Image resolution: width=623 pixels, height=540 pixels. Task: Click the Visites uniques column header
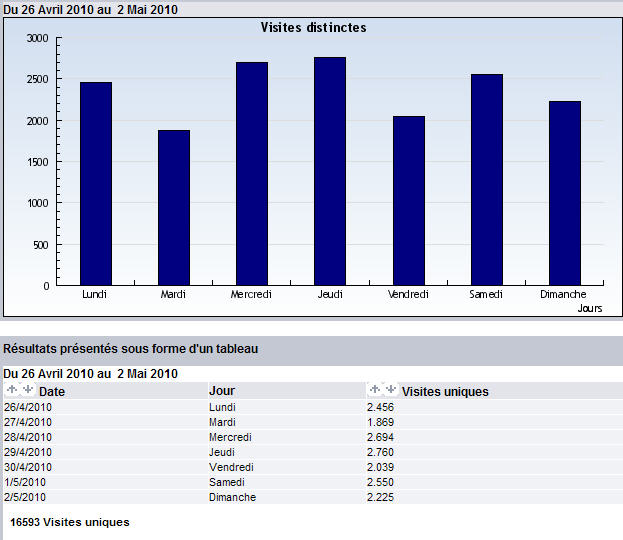pos(445,392)
